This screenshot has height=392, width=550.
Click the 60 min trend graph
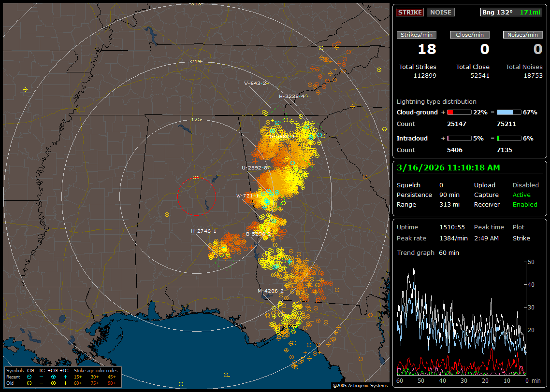462,319
